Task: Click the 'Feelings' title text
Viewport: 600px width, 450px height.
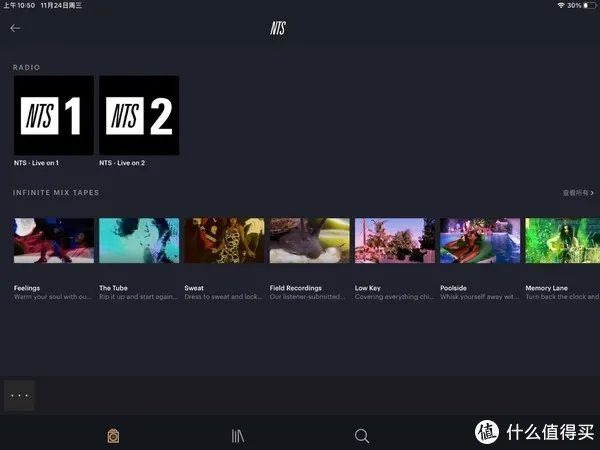Action: 27,288
